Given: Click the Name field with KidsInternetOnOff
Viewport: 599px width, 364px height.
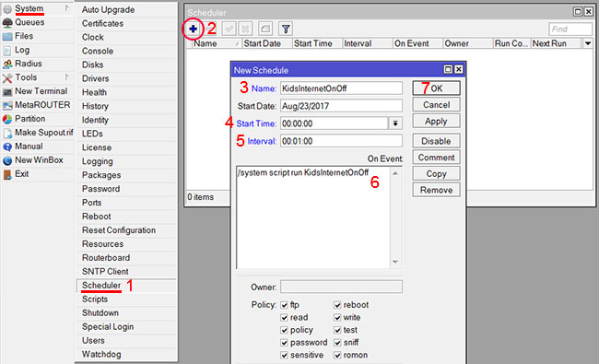Looking at the screenshot, I should 341,88.
